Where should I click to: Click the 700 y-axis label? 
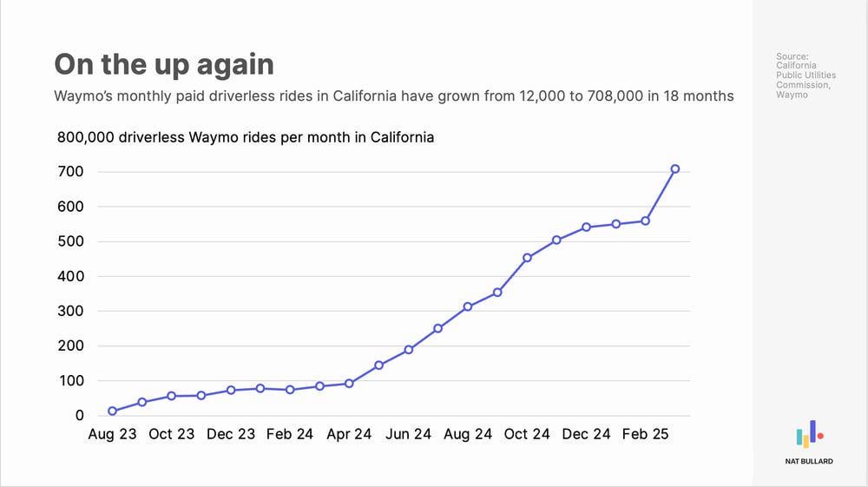(70, 172)
